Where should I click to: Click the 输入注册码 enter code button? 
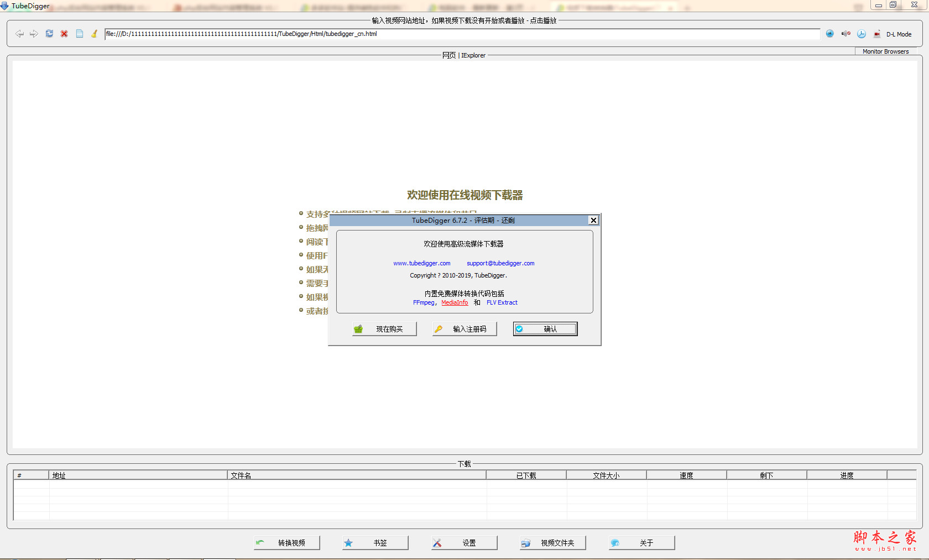click(x=464, y=329)
